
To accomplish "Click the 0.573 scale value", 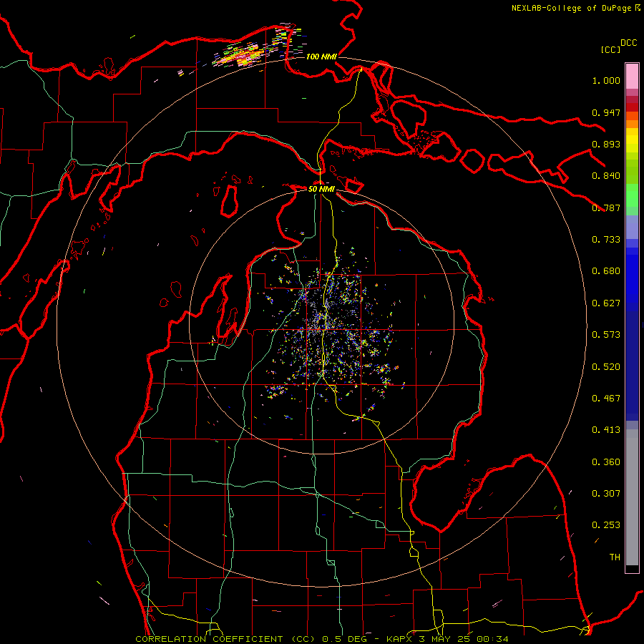I will click(x=606, y=335).
